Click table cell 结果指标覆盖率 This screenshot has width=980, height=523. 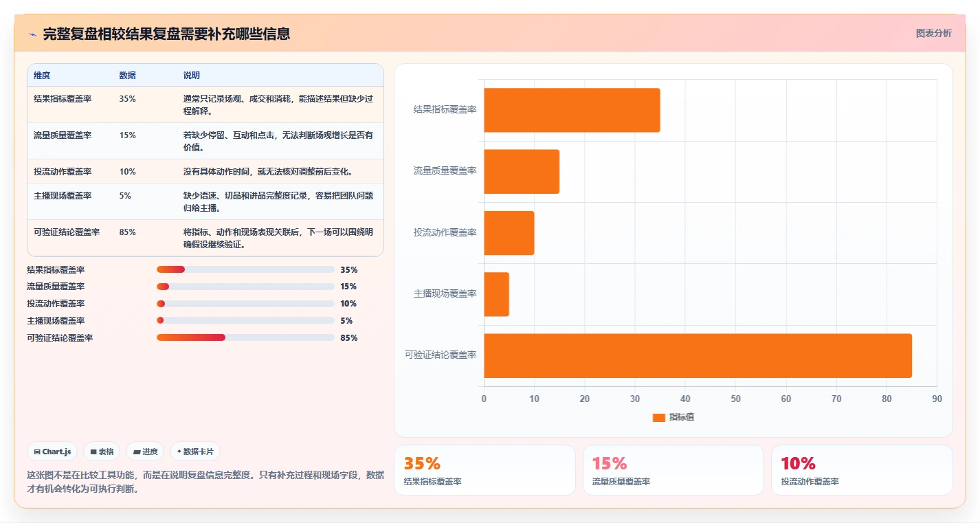coord(63,98)
